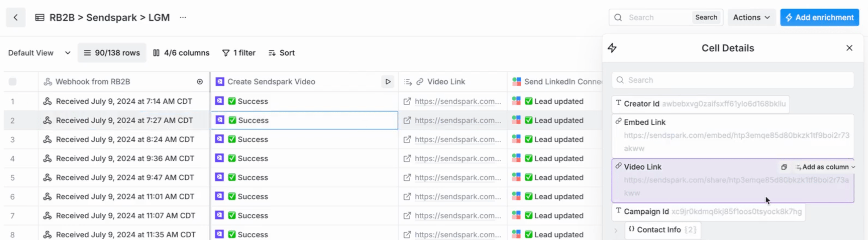Open the three-dots menu beside LGM title
Screen dimensions: 868x240
tap(183, 17)
